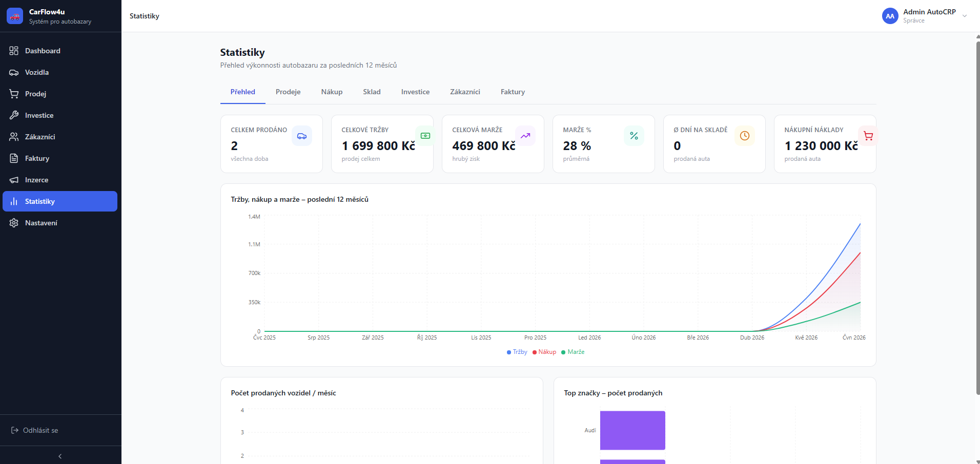Image resolution: width=980 pixels, height=464 pixels.
Task: Open Prodej page from sidebar
Action: pyautogui.click(x=60, y=94)
